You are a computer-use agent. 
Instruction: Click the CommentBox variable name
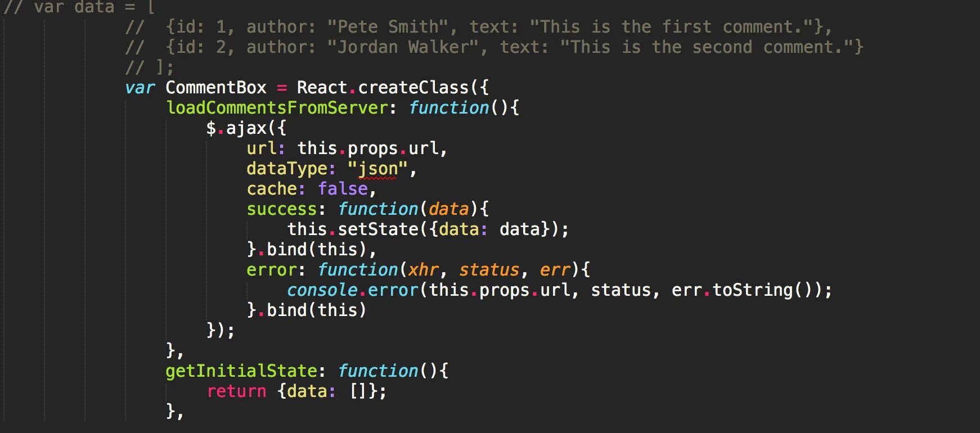(216, 88)
